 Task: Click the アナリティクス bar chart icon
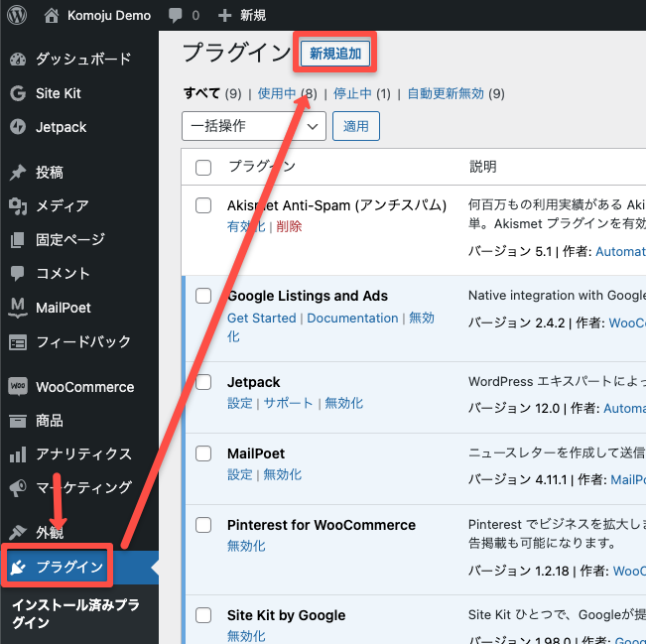coord(18,454)
